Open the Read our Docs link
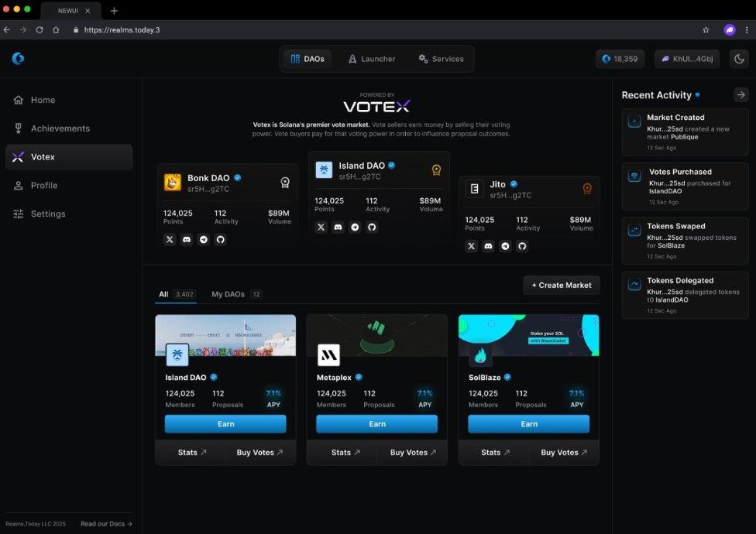This screenshot has width=756, height=534. [106, 524]
